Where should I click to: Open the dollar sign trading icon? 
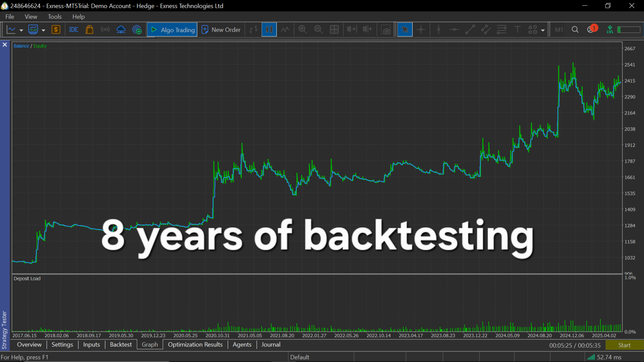tap(56, 29)
